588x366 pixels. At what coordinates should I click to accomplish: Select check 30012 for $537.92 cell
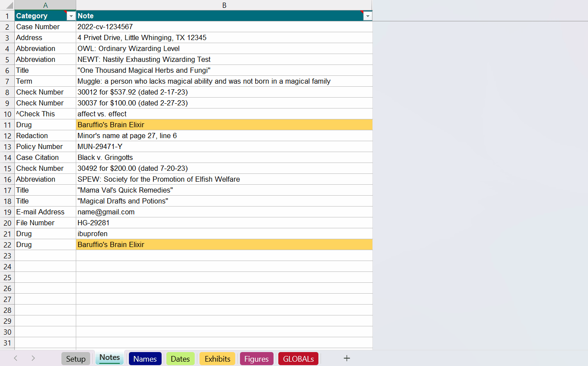pyautogui.click(x=224, y=92)
